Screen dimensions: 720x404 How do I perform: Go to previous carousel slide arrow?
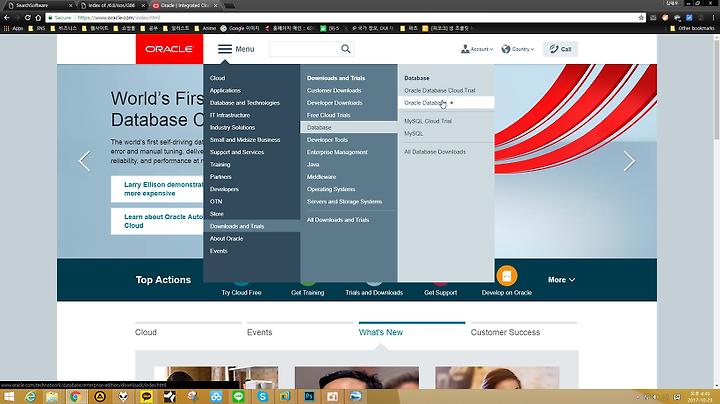click(x=84, y=161)
